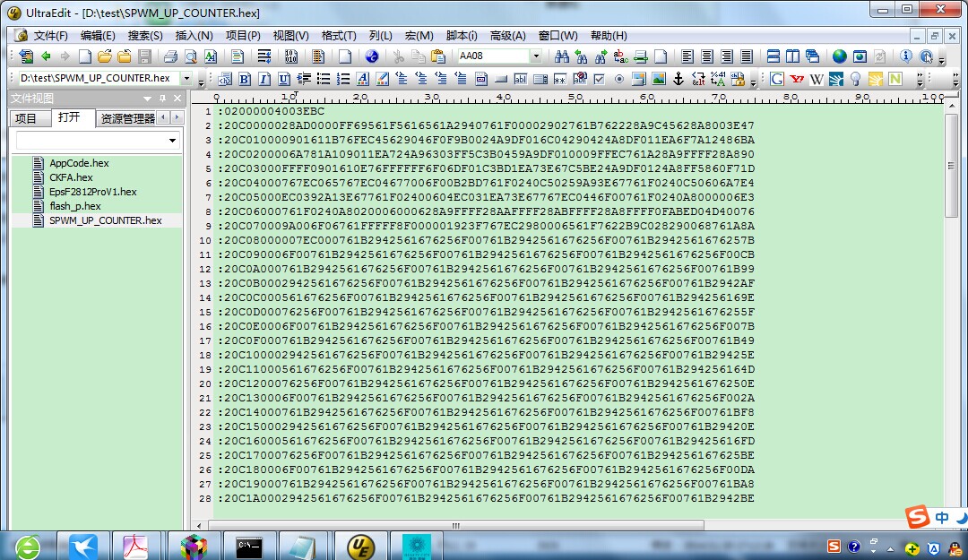Tile windows horizontally icon
This screenshot has width=968, height=560.
point(773,56)
